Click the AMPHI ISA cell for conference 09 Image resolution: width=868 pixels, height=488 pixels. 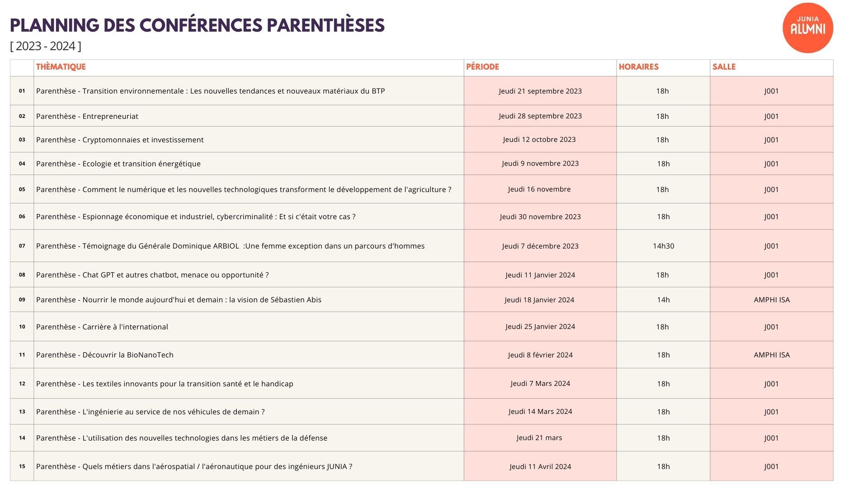point(772,300)
